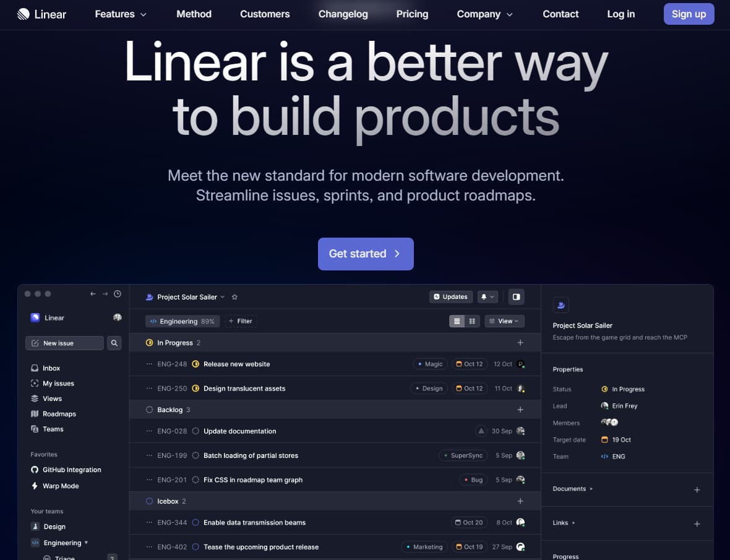Open the Features dropdown menu

click(121, 14)
